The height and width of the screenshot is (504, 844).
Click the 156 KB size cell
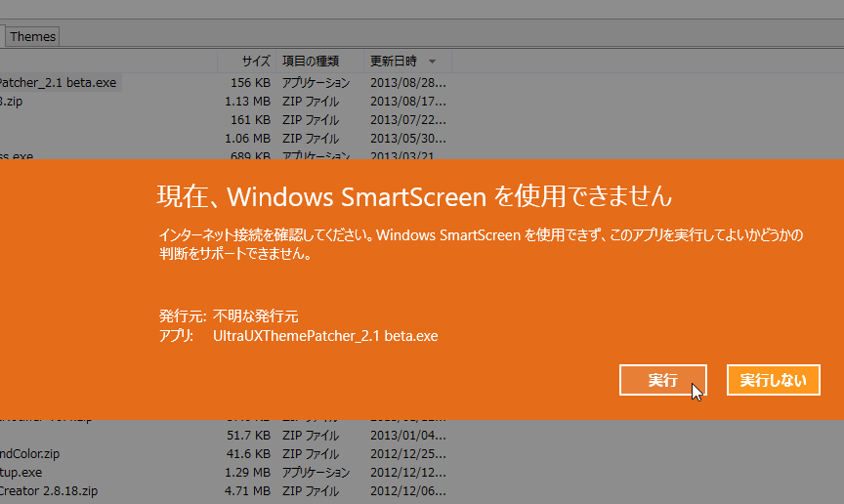coord(250,82)
